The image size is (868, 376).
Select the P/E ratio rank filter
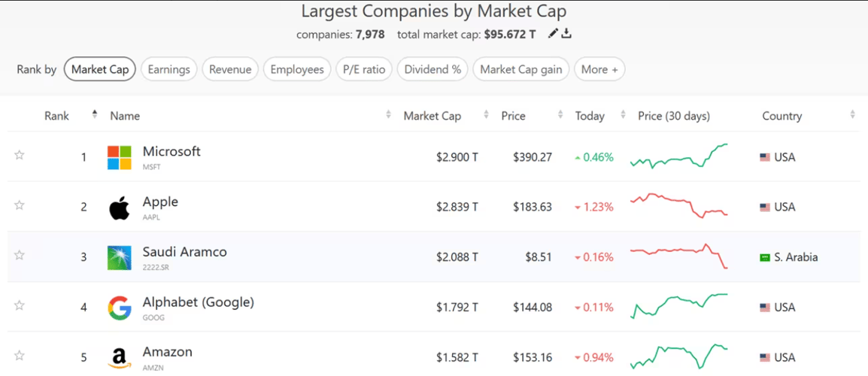(364, 69)
